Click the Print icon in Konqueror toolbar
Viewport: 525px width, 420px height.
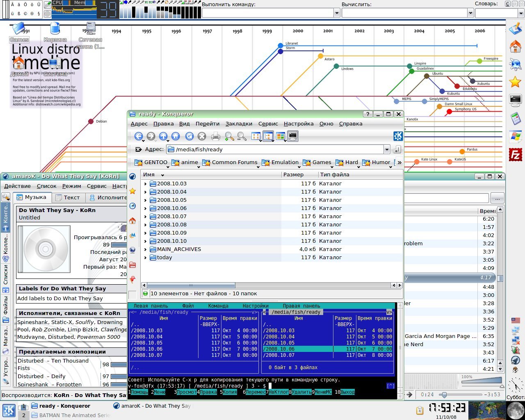216,136
